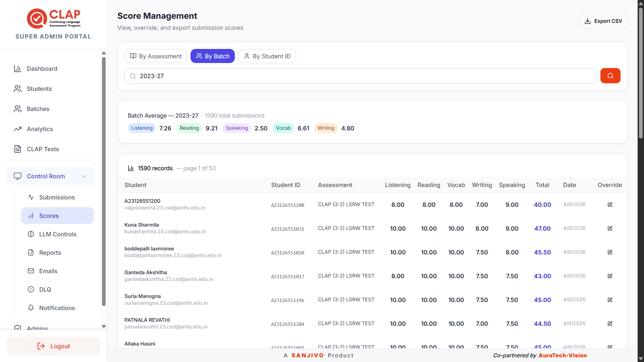Click the Date column header

click(569, 185)
